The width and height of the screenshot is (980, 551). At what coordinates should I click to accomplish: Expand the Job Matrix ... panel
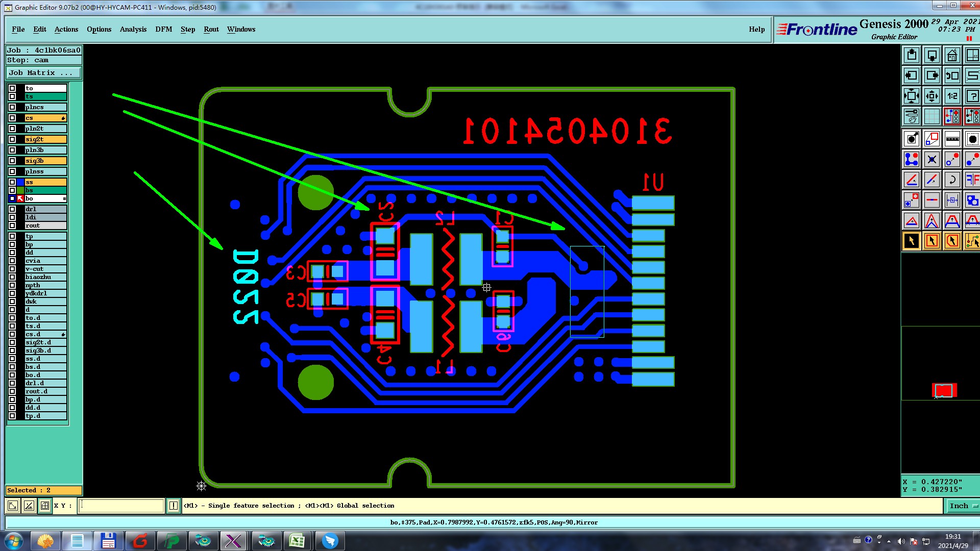point(43,73)
